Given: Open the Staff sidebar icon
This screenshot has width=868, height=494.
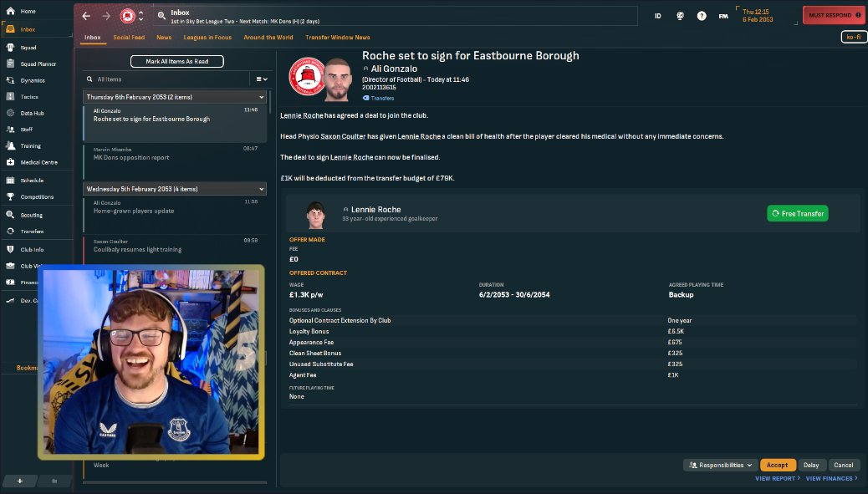Looking at the screenshot, I should (11, 130).
